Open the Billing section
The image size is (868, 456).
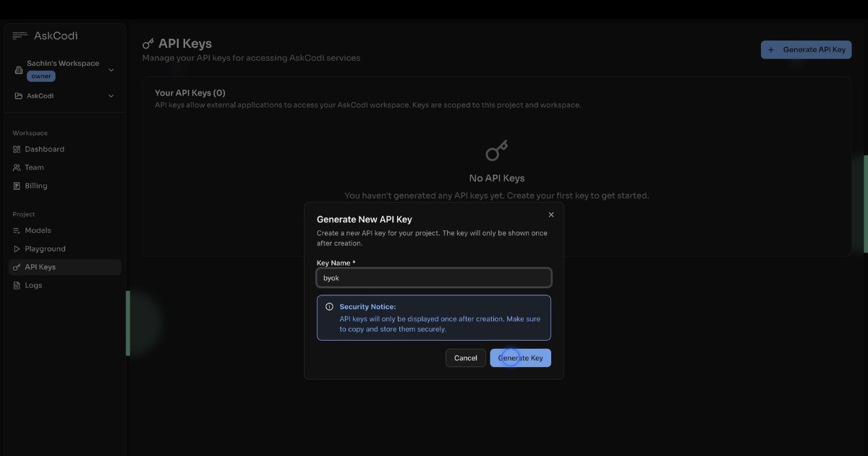[65, 186]
